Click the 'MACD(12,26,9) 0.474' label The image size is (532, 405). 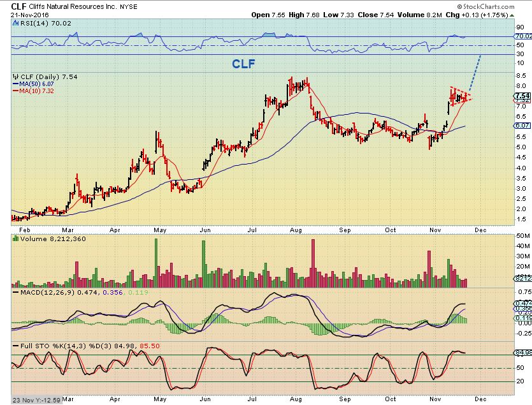(x=60, y=293)
